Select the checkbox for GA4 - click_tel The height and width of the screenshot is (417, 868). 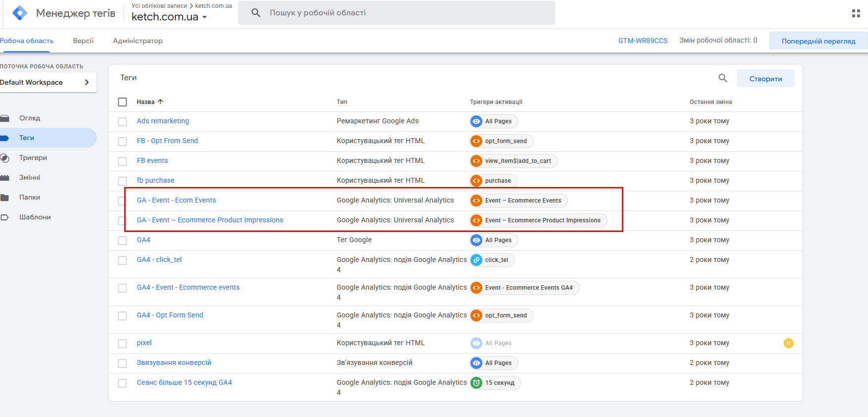tap(122, 261)
